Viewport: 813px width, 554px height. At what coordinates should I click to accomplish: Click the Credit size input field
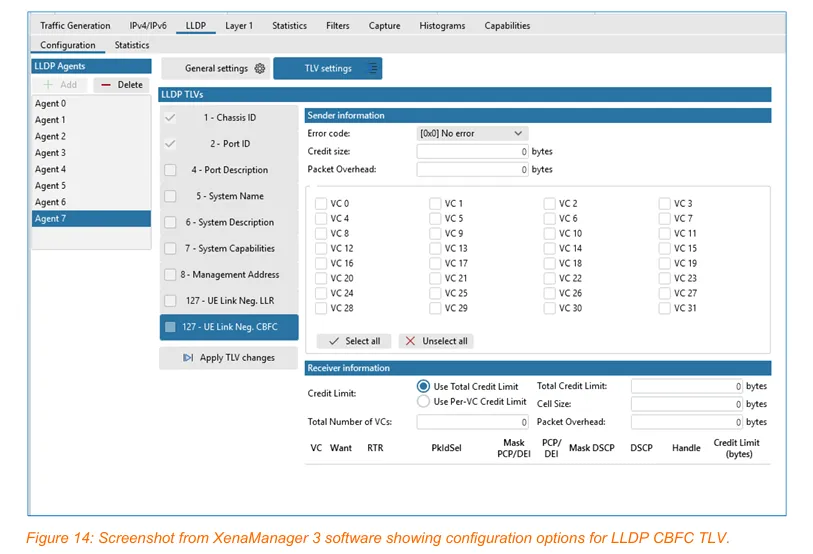point(472,151)
